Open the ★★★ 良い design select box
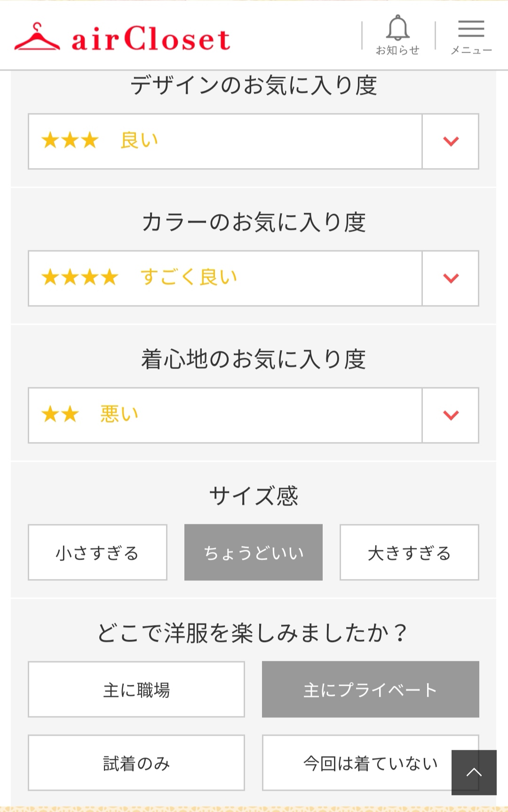 coord(225,141)
